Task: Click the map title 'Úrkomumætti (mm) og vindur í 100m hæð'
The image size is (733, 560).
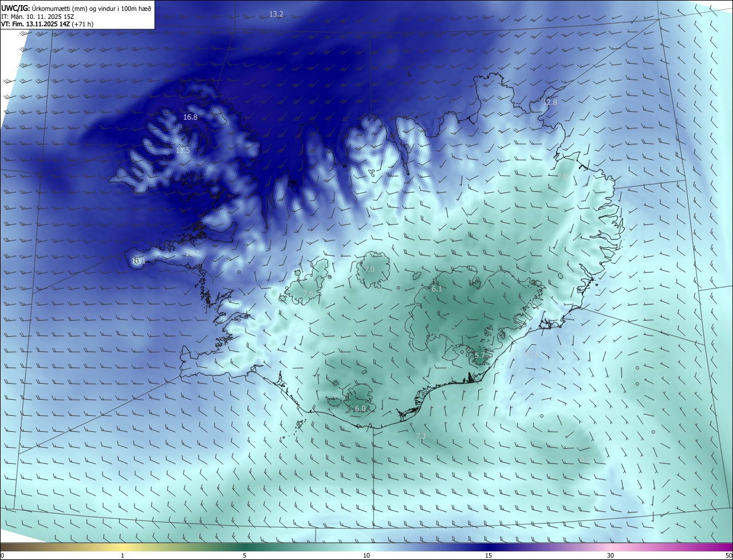Action: coord(92,8)
